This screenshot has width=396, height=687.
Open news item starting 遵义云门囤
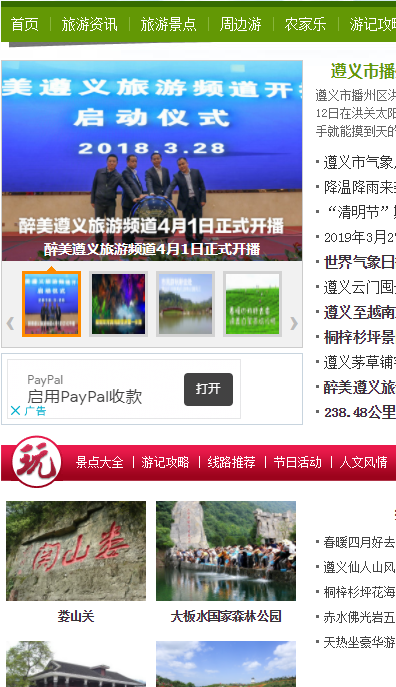coord(359,287)
